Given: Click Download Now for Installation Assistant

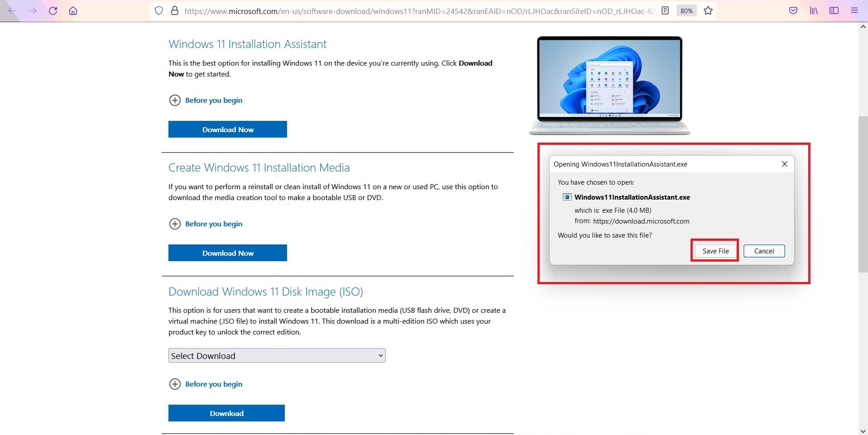Looking at the screenshot, I should (228, 129).
